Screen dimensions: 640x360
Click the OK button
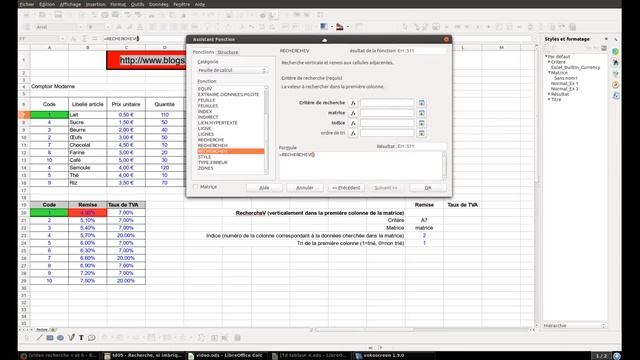click(x=428, y=188)
